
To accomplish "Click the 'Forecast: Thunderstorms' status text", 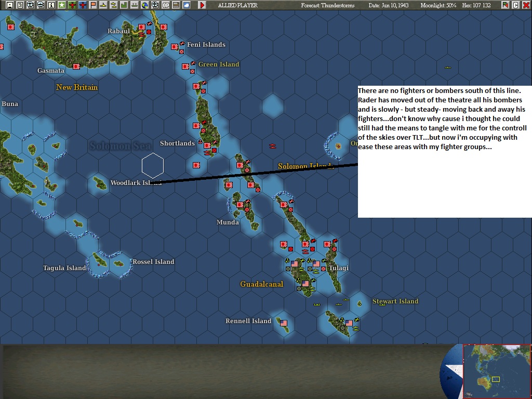I will tap(327, 5).
